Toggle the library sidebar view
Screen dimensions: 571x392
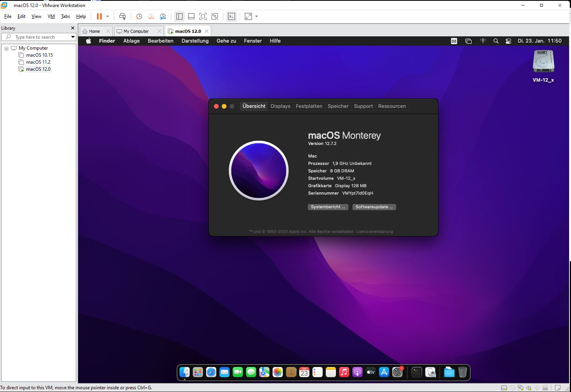[x=180, y=16]
